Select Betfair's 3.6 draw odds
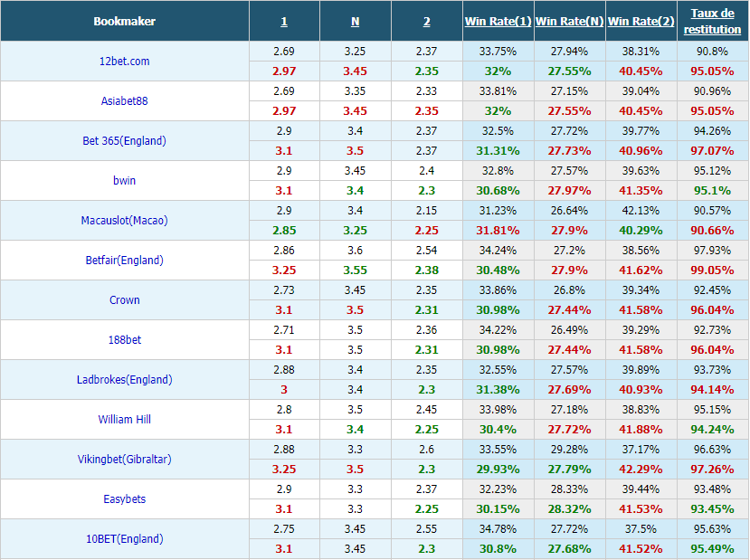The image size is (750, 560). [355, 250]
